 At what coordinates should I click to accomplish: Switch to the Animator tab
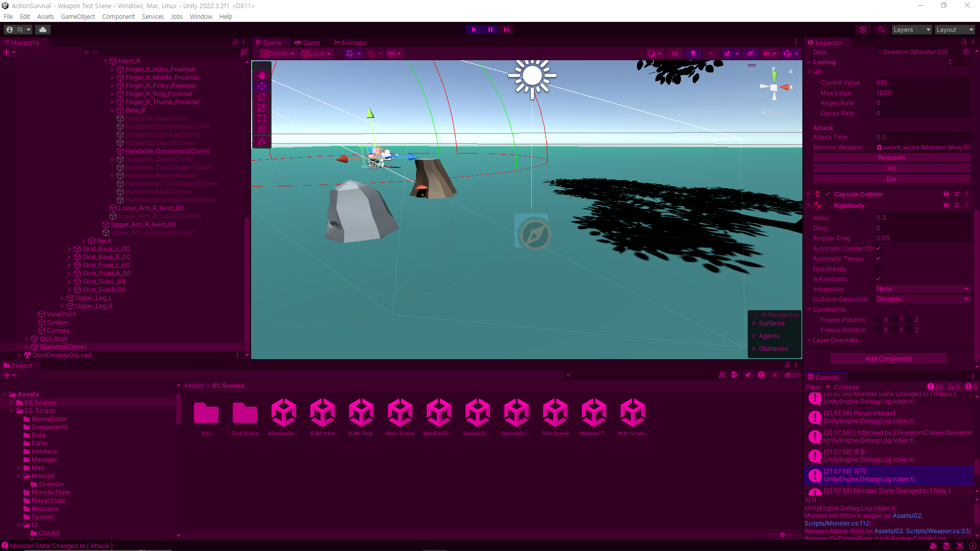click(x=350, y=43)
